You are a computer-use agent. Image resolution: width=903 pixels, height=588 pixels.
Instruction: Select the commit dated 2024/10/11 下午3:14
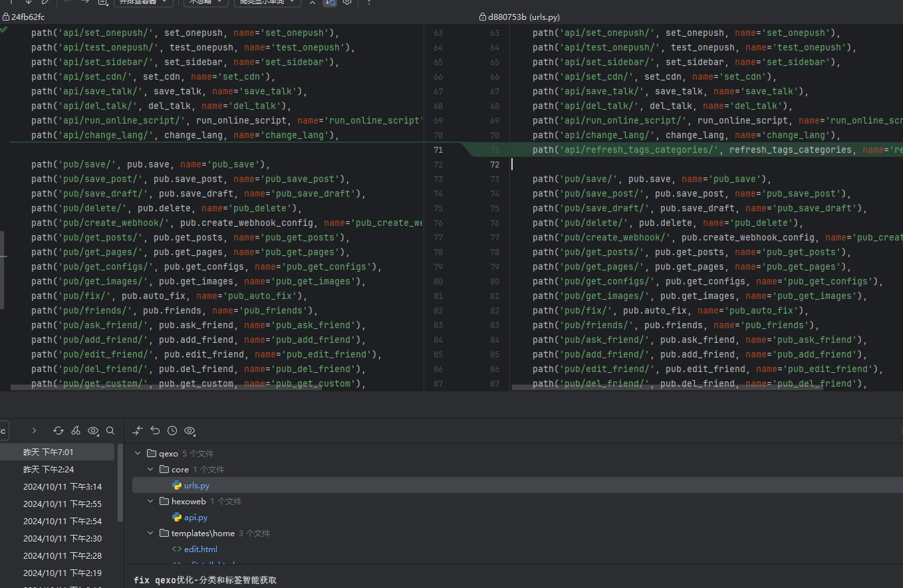pos(62,487)
